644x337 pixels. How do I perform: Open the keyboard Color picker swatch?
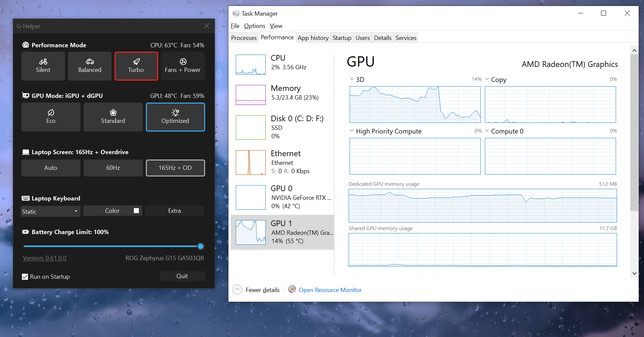(136, 210)
